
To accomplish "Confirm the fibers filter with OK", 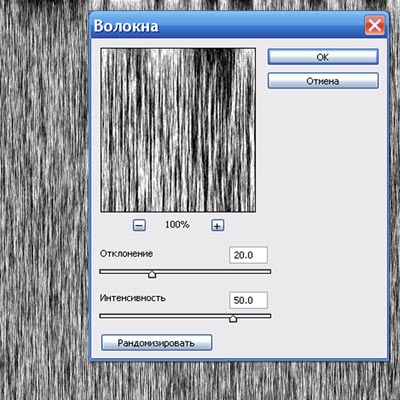I will (x=323, y=57).
